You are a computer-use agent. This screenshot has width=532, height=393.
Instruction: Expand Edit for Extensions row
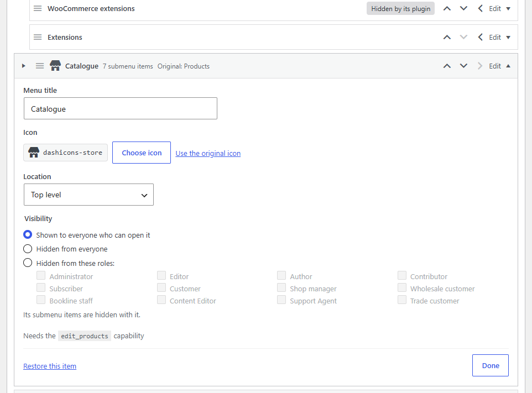pos(499,37)
